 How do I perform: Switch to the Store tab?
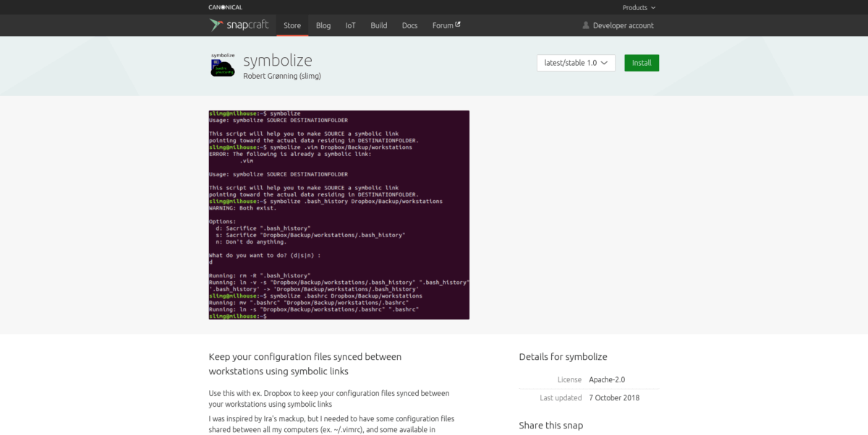[292, 25]
